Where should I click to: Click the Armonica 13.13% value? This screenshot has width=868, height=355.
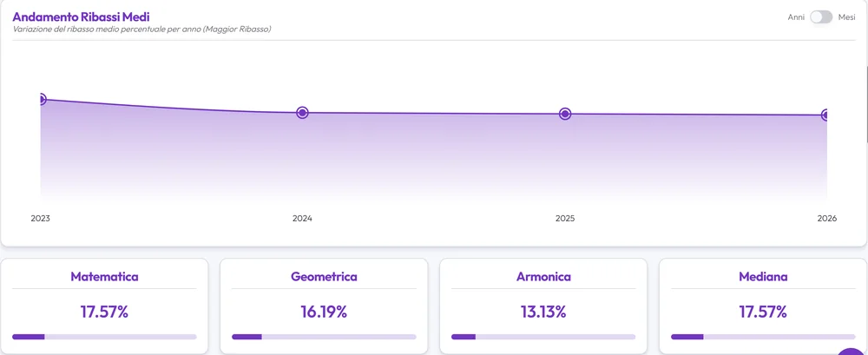point(543,312)
